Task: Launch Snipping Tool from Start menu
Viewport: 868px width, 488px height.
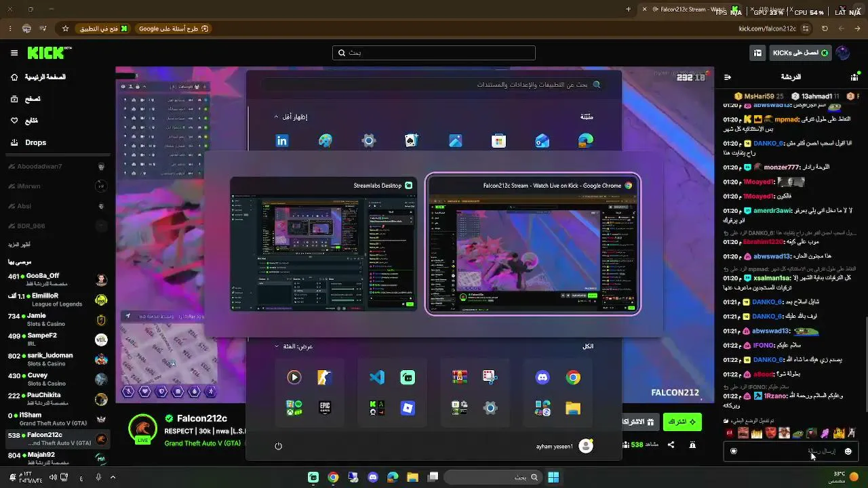Action: coord(490,378)
